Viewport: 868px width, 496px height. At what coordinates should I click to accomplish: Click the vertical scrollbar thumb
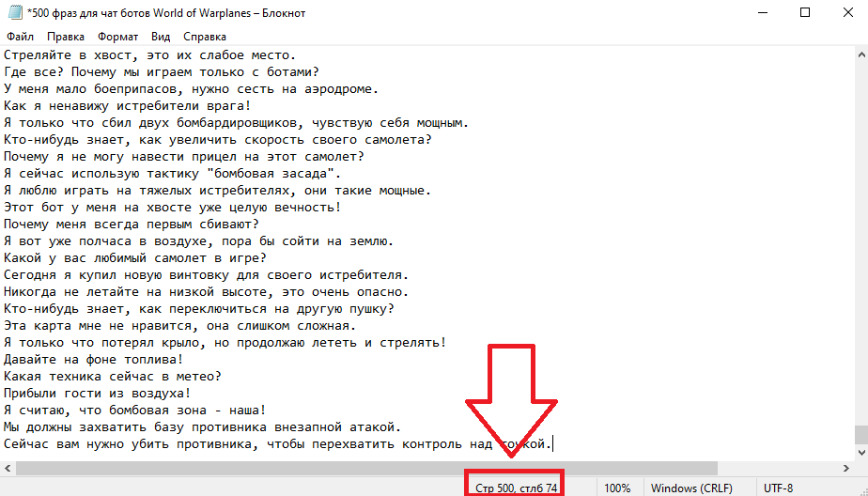861,435
